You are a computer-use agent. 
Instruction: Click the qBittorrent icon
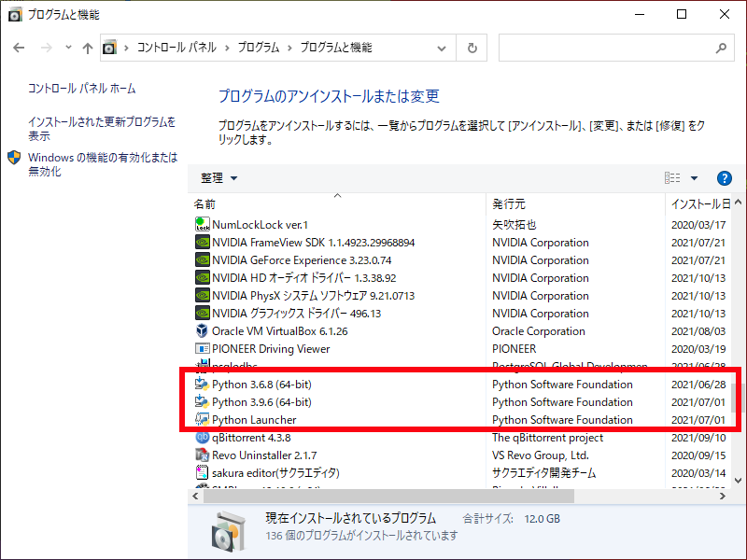203,437
